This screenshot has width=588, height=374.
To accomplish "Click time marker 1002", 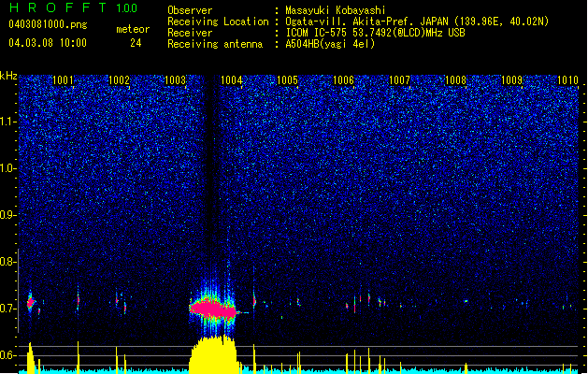I will [119, 80].
